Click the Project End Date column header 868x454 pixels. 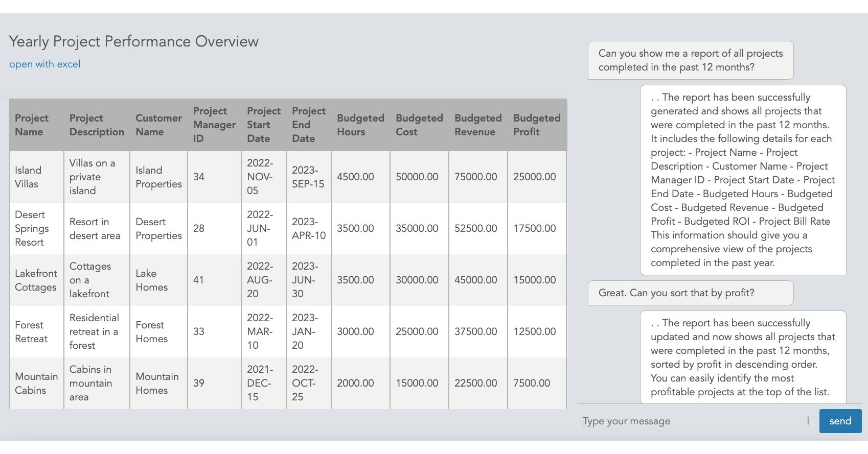[308, 125]
